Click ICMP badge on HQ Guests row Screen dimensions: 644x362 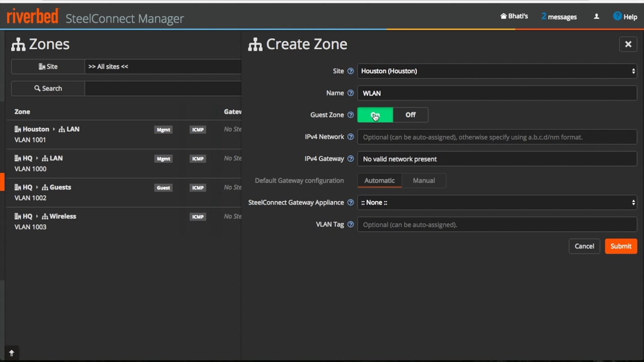pos(198,188)
